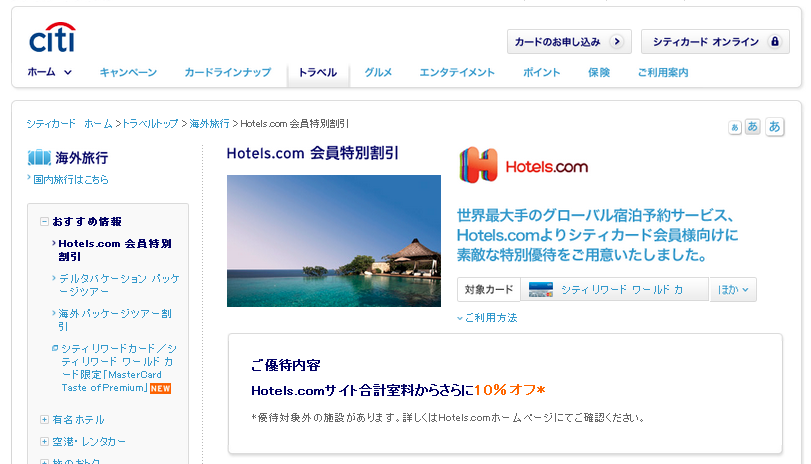Click the overseas travel suitcase icon
Image resolution: width=811 pixels, height=464 pixels.
[39, 157]
